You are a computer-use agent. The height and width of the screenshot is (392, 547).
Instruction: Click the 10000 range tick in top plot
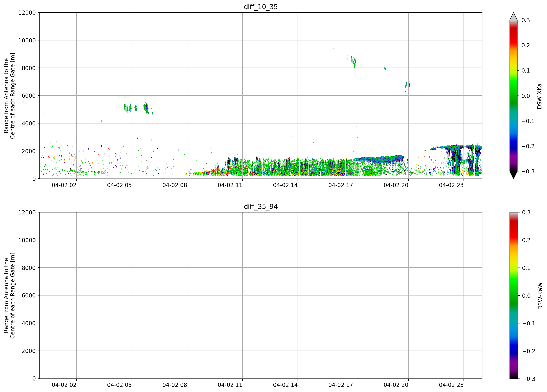27,40
